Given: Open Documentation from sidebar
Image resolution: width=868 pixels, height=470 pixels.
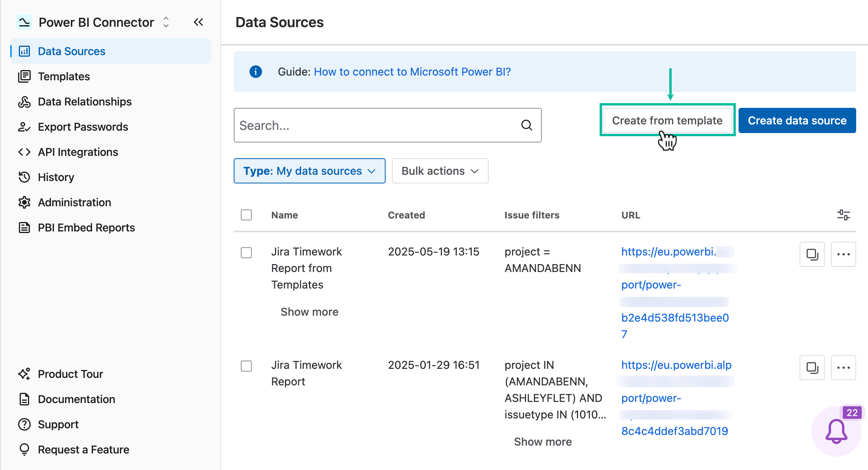Looking at the screenshot, I should [111, 399].
